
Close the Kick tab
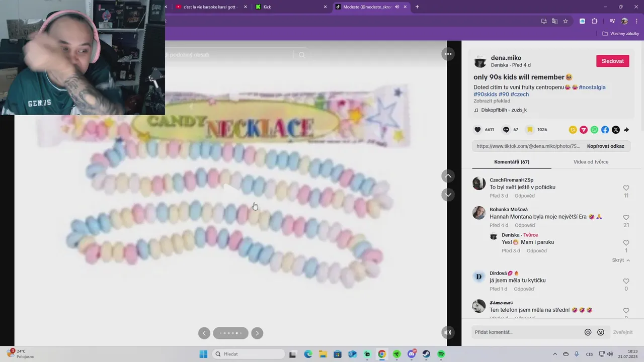click(x=325, y=7)
